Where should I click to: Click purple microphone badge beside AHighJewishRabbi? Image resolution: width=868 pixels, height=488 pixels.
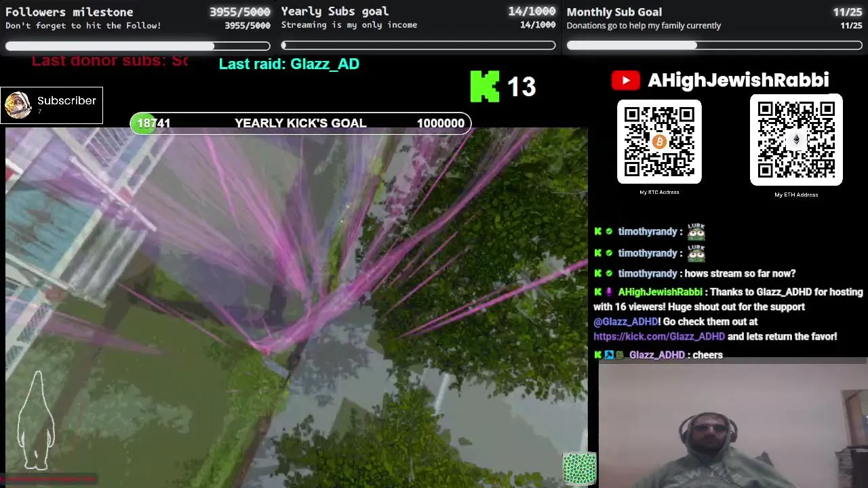point(608,292)
